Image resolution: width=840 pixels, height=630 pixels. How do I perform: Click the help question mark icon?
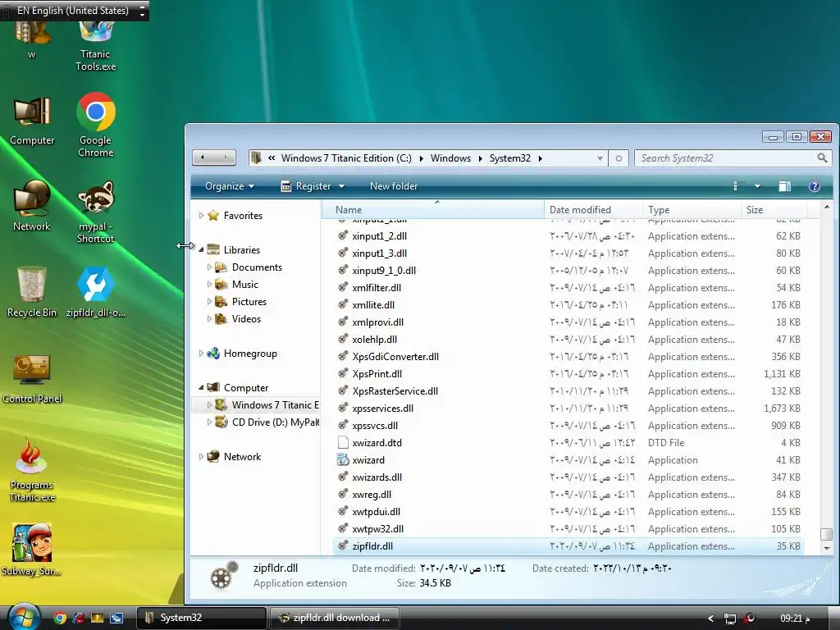(x=815, y=186)
